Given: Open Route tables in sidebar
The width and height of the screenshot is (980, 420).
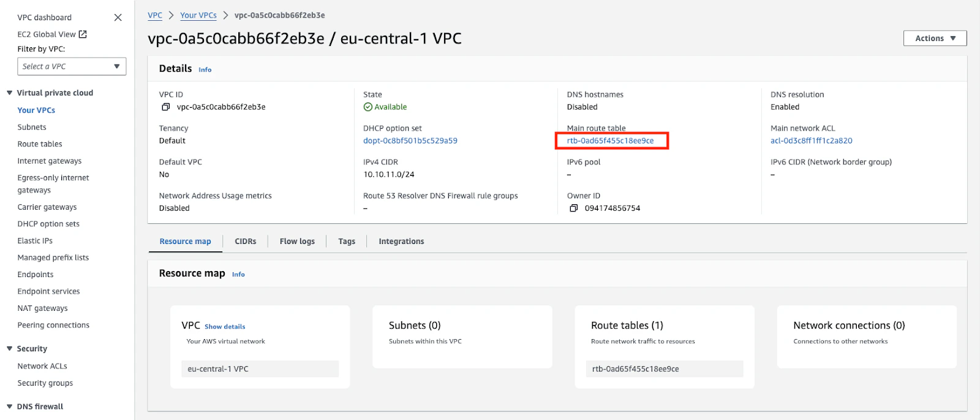Looking at the screenshot, I should [x=40, y=144].
